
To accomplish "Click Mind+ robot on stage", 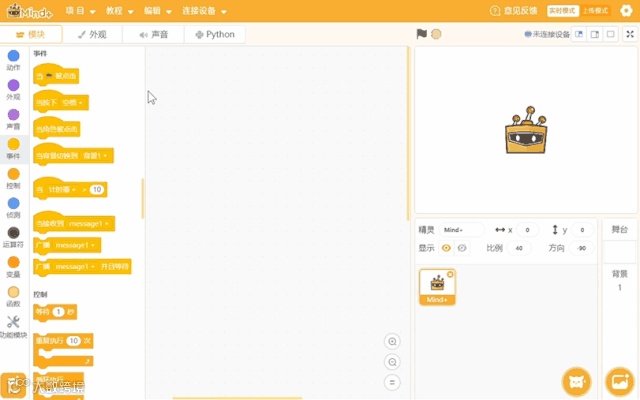I will tap(526, 131).
